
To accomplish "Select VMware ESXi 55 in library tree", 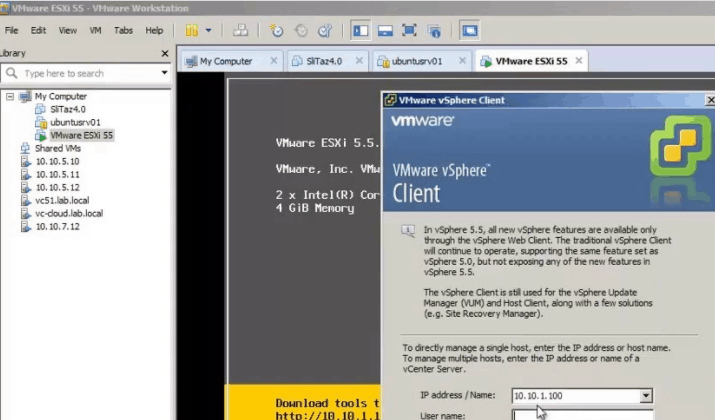I will 81,135.
